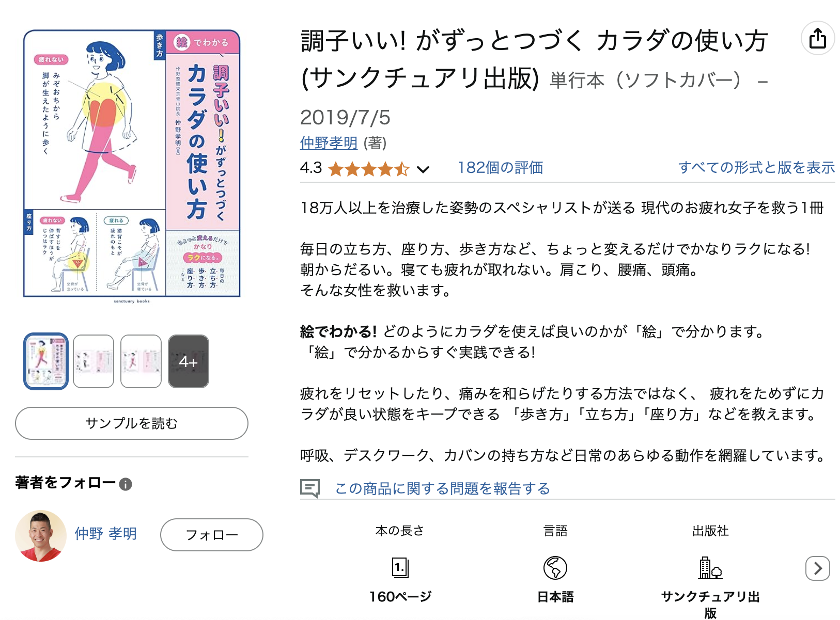This screenshot has width=840, height=620.
Task: Click the book length page icon
Action: [400, 568]
